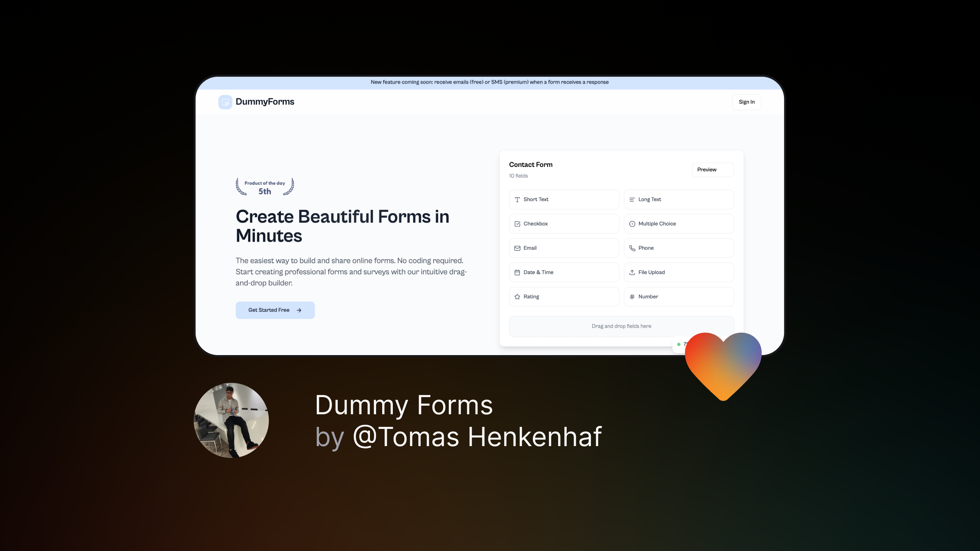Select the Number field icon
Screen dimensions: 980x551
click(x=632, y=297)
